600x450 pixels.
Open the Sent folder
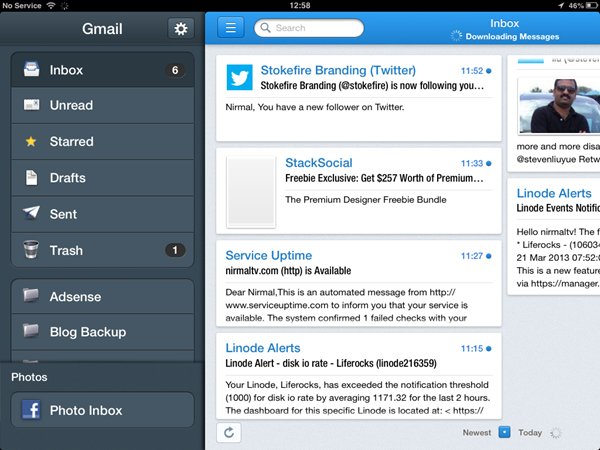[103, 214]
